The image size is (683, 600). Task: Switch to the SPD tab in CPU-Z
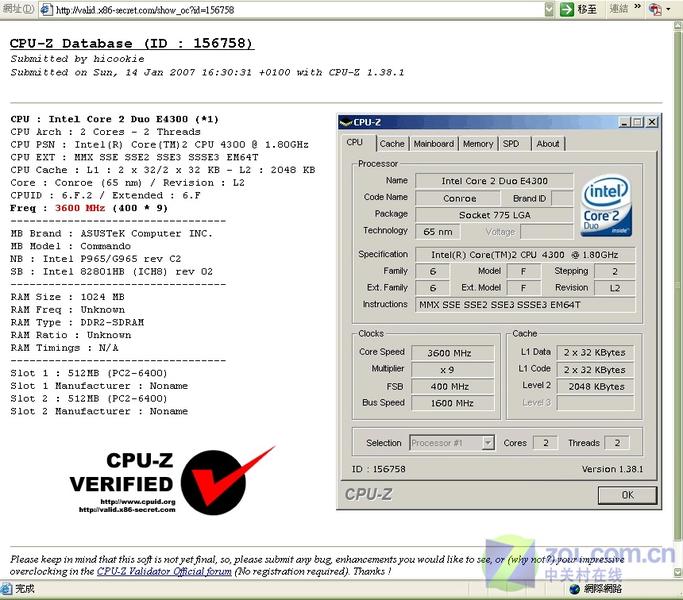(511, 144)
